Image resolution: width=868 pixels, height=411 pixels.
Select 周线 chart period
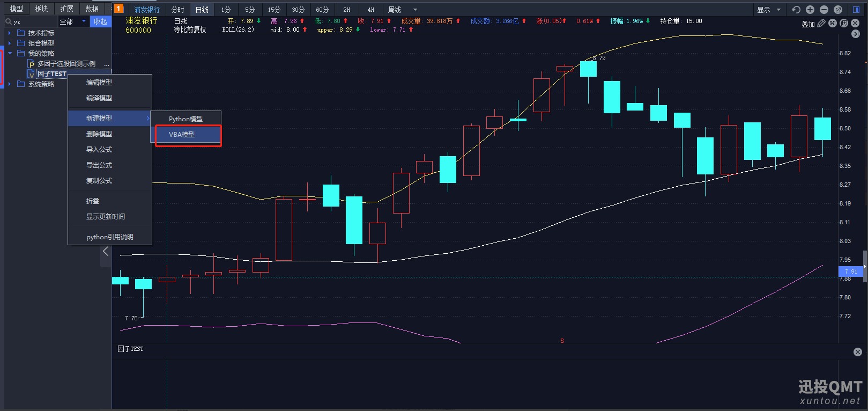point(395,10)
